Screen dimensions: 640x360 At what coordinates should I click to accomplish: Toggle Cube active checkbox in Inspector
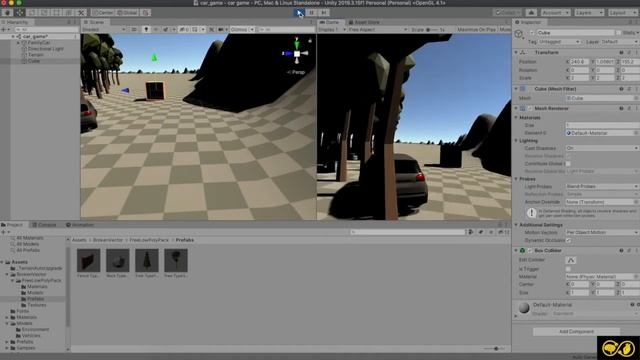(532, 33)
